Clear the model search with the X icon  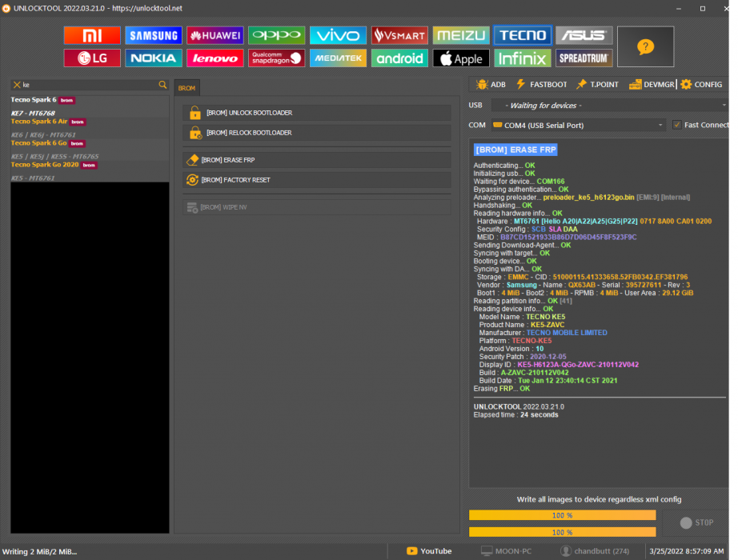click(17, 85)
